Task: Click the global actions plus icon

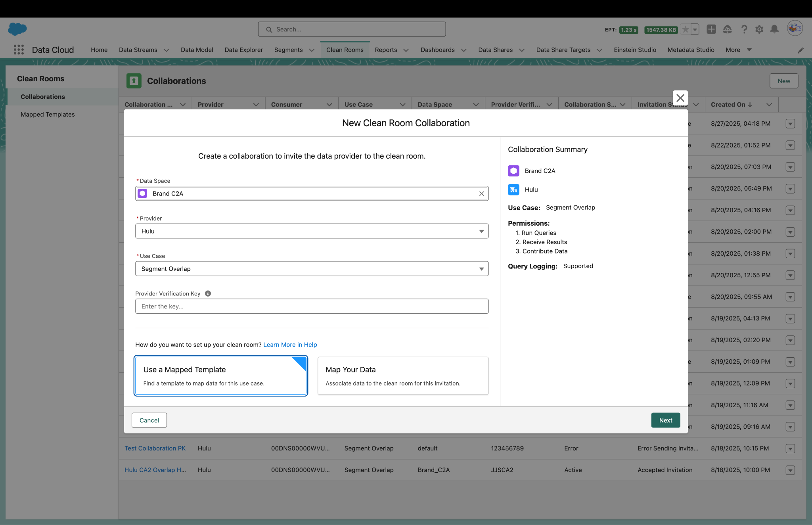Action: (711, 29)
